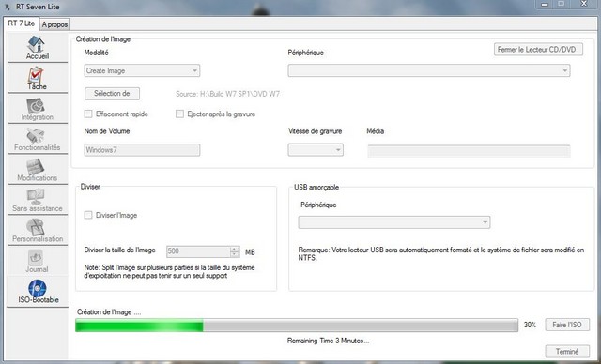Click the Terminé button
601x364 pixels.
(x=567, y=351)
